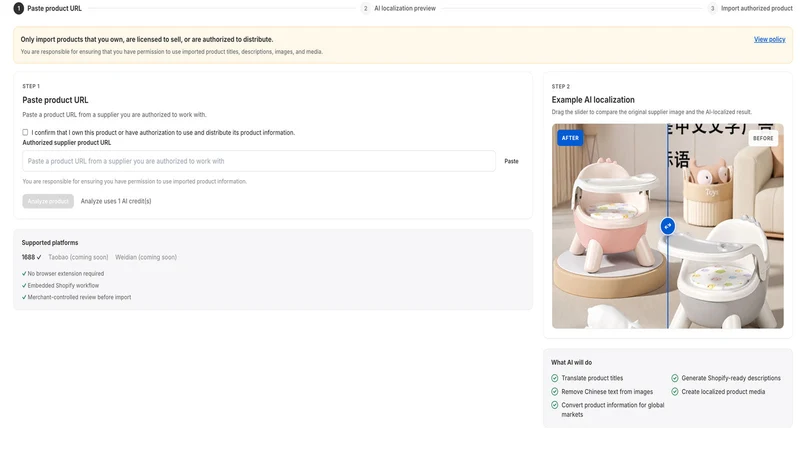Click checkmark beside Merchant-controlled review before import
Viewport: 800px width, 450px height.
(24, 297)
